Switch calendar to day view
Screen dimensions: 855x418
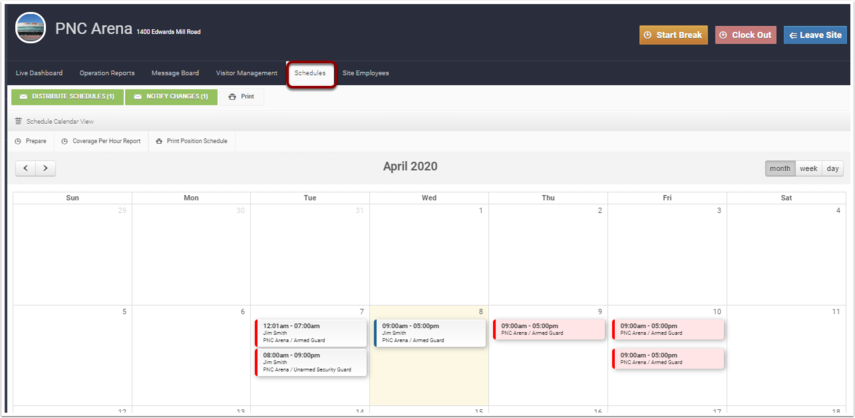(832, 168)
